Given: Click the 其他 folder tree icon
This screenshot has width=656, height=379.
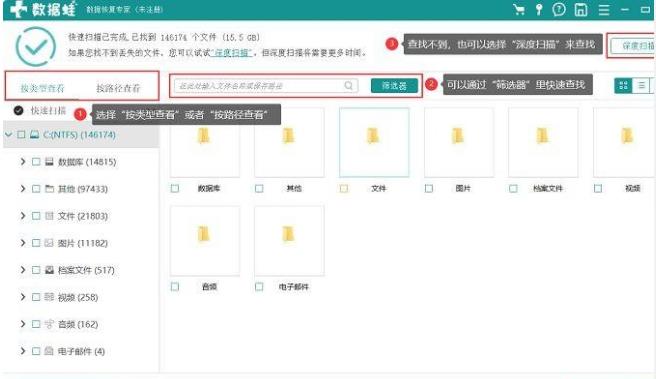Looking at the screenshot, I should pyautogui.click(x=49, y=189).
